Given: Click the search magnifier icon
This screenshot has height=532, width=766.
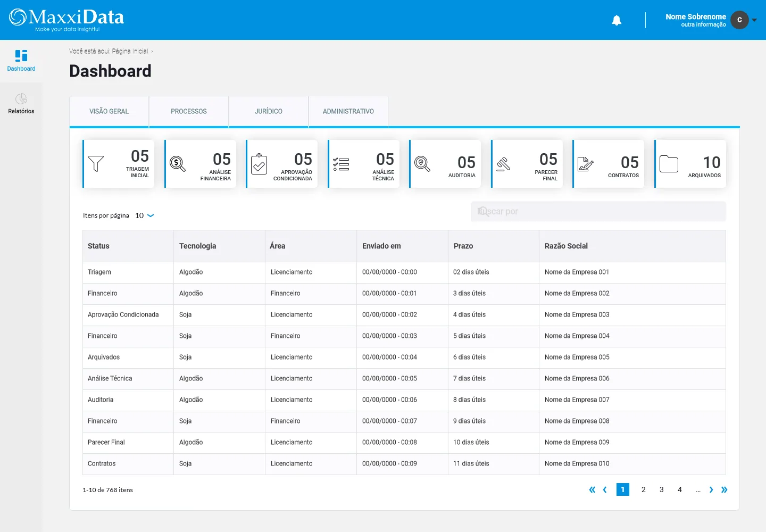Looking at the screenshot, I should (x=484, y=211).
